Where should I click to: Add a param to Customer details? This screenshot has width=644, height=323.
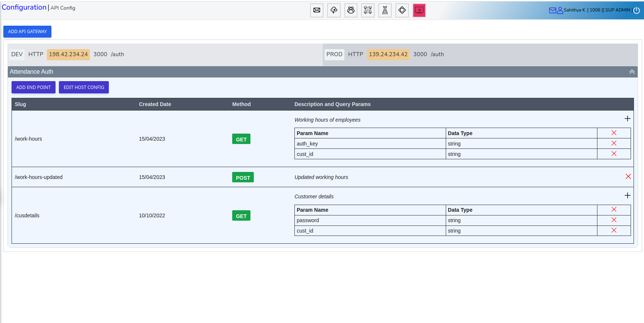click(x=628, y=196)
